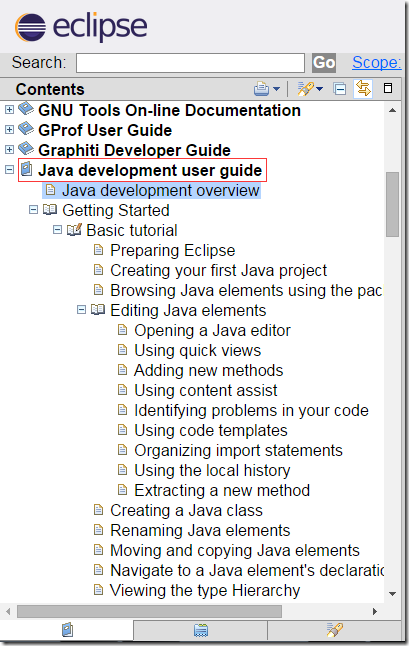Viewport: 409px width, 646px height.
Task: Open Moving and copying Java elements
Action: pyautogui.click(x=235, y=550)
